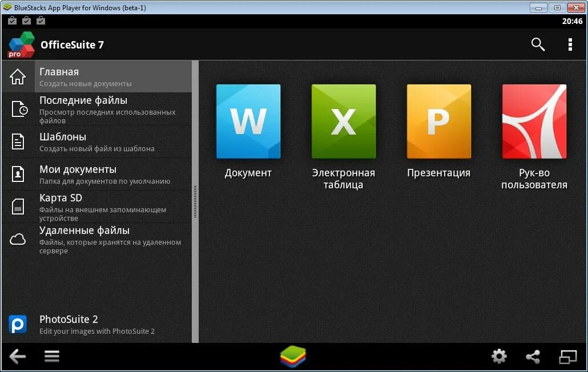Image resolution: width=588 pixels, height=372 pixels.
Task: Click the Электронная таблица label
Action: click(x=344, y=179)
